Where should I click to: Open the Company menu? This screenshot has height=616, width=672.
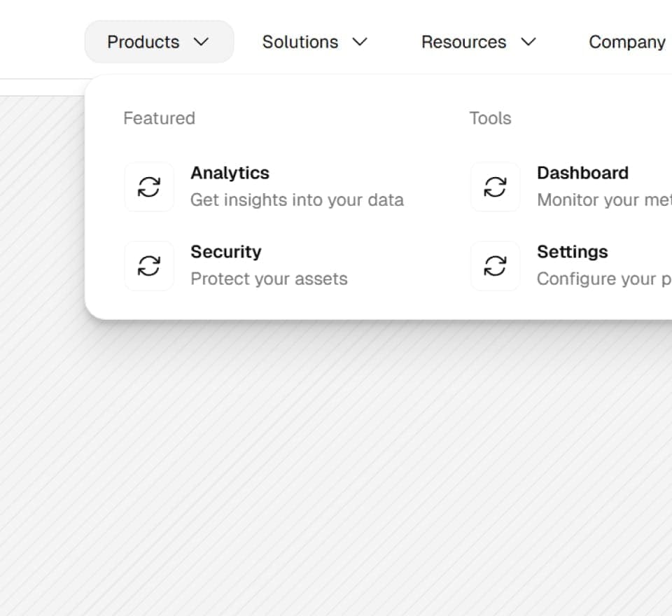point(627,42)
